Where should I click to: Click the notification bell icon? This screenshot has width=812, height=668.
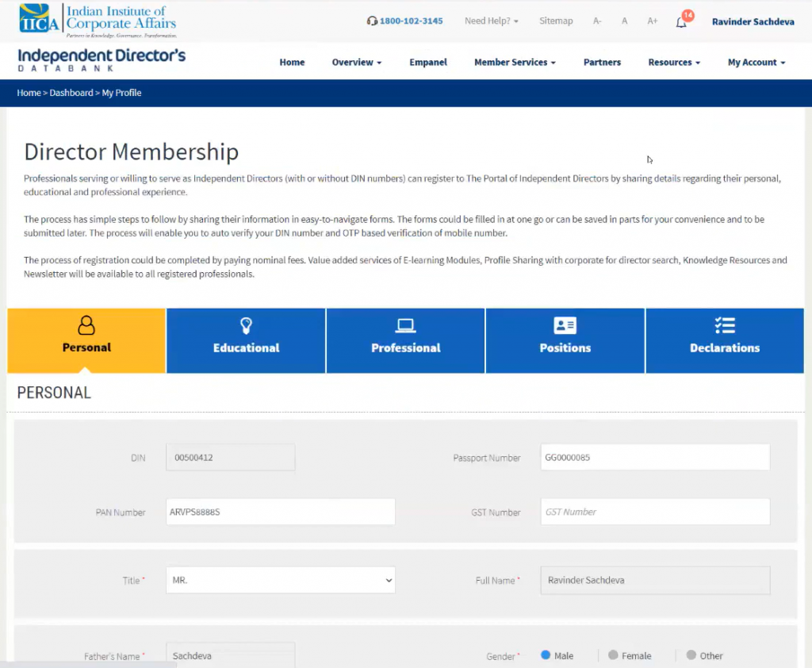(681, 22)
